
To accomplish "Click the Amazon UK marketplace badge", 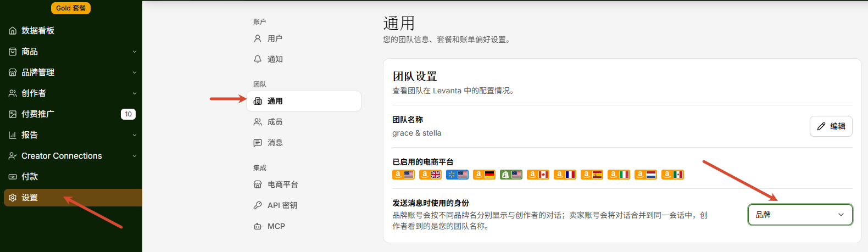I will tap(430, 175).
